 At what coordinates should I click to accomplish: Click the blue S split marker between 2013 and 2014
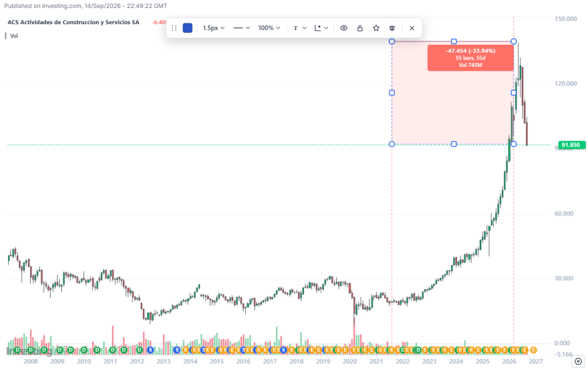point(176,350)
